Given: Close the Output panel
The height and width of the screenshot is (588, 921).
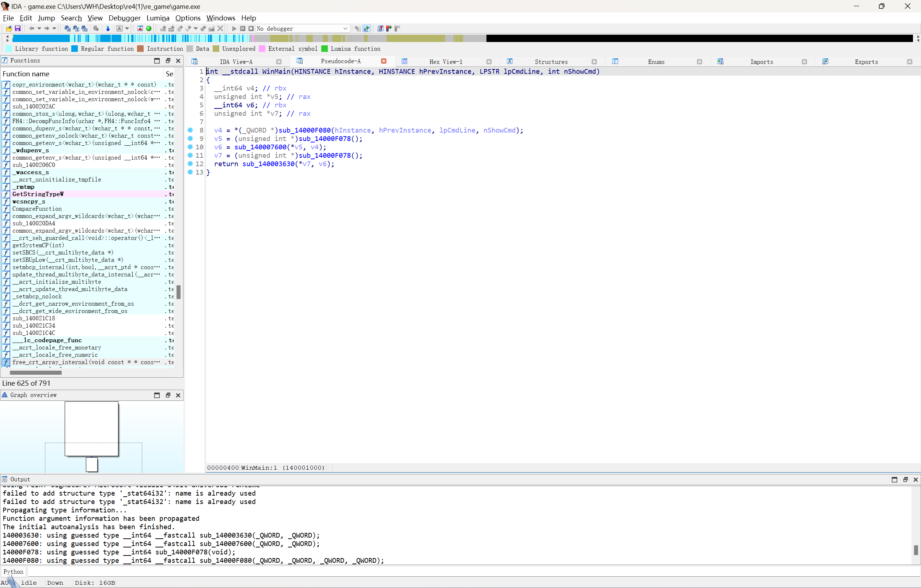Looking at the screenshot, I should click(x=916, y=480).
